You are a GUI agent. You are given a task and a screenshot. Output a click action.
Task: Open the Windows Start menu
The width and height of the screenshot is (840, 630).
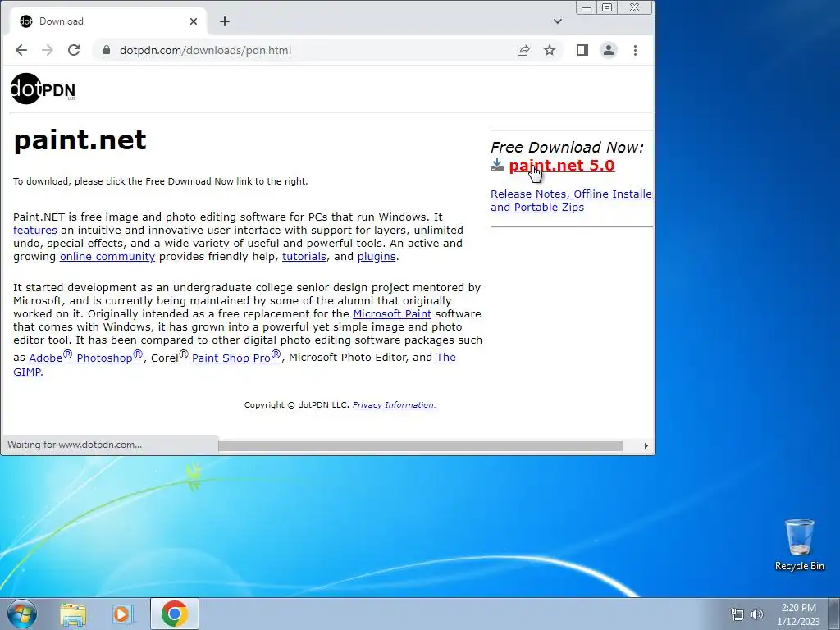click(x=21, y=614)
